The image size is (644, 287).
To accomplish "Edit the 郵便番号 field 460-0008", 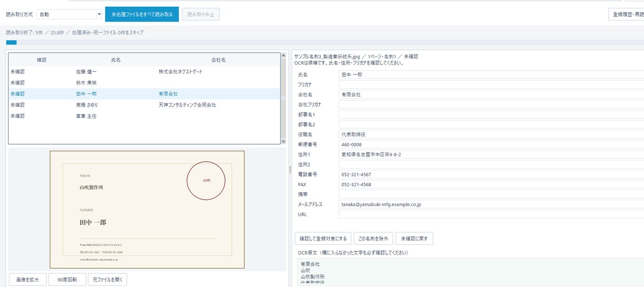I will tap(491, 144).
